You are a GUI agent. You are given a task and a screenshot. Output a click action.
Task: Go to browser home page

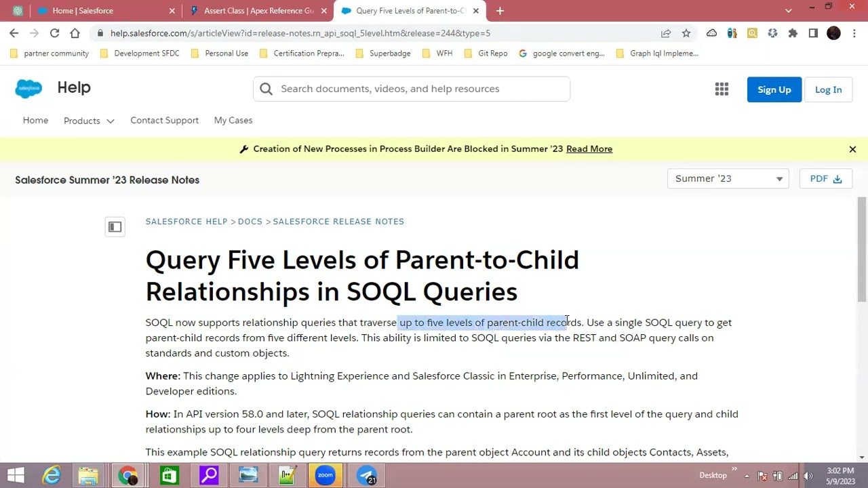point(75,33)
